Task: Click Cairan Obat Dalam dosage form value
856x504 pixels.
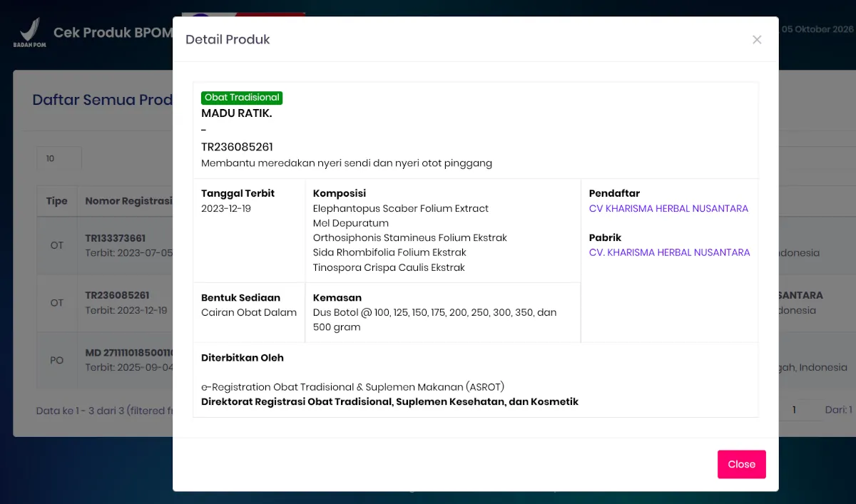Action: point(249,312)
